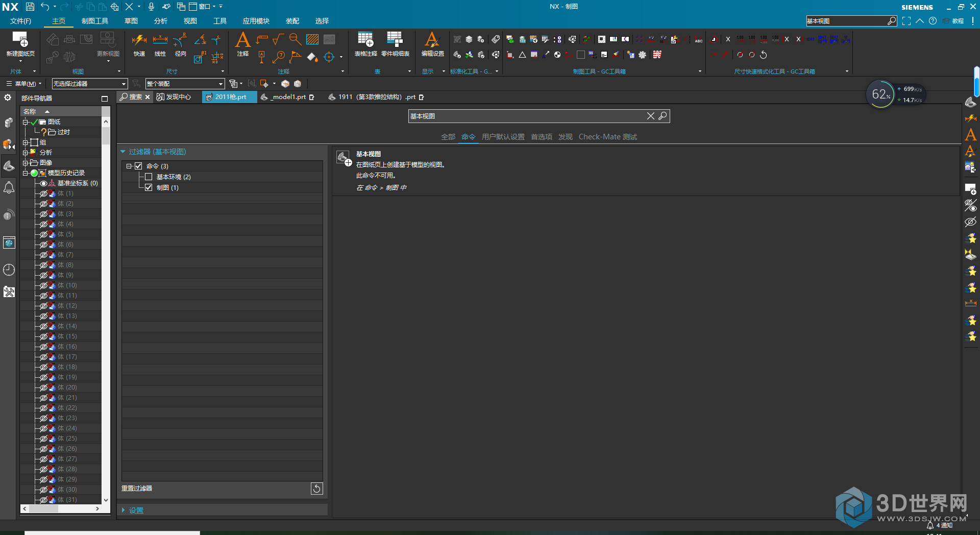
Task: Click the navigator settings gear icon
Action: [8, 98]
